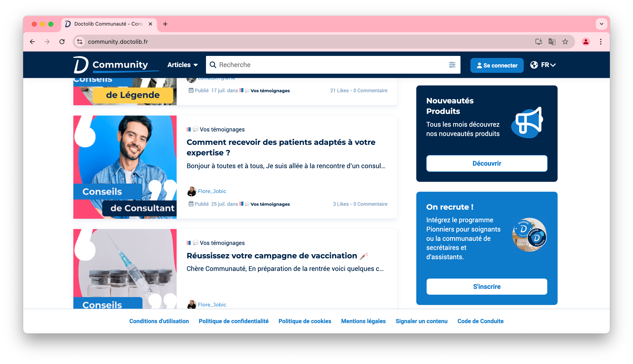
Task: Open article Comment recevoir des patients adaptés
Action: coord(281,147)
